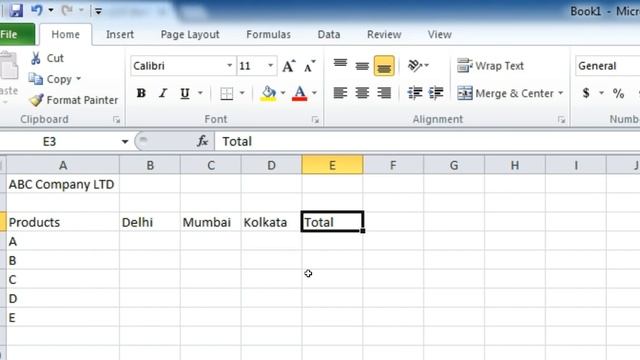The height and width of the screenshot is (360, 640).
Task: Open Customize Quick Access Toolbar dropdown
Action: tap(98, 11)
